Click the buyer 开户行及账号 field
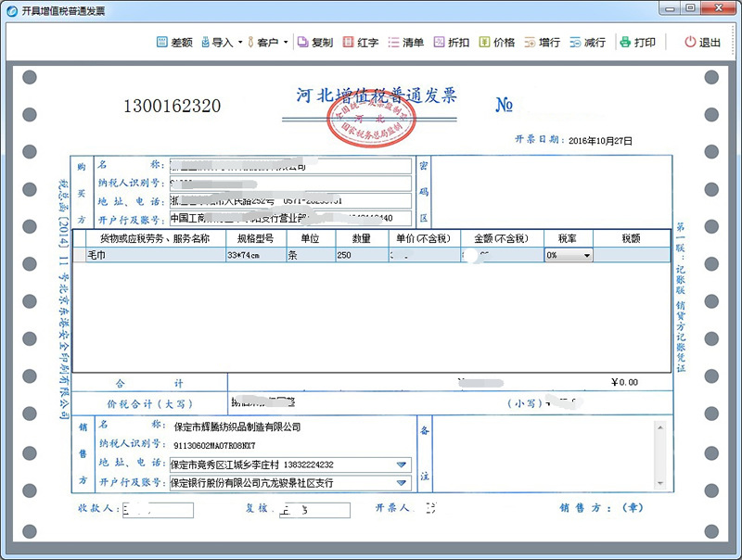Screen dimensions: 742x560 tap(290, 218)
